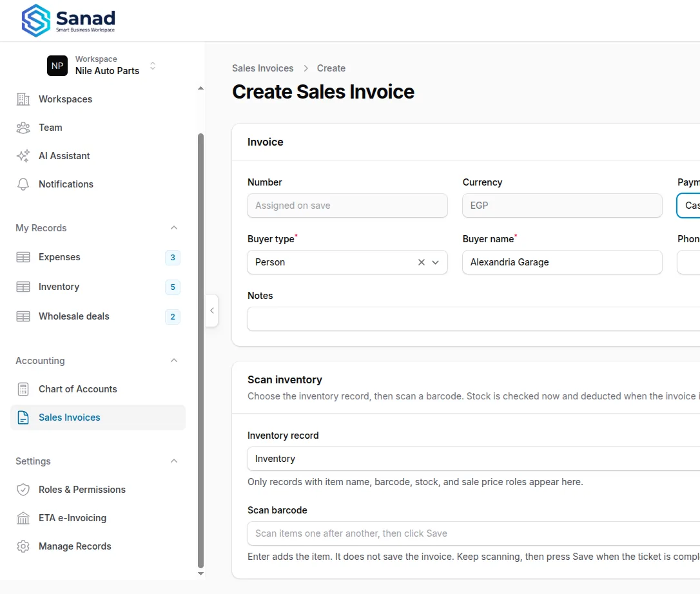The image size is (700, 594).
Task: Click the Phone input field
Action: pyautogui.click(x=689, y=262)
